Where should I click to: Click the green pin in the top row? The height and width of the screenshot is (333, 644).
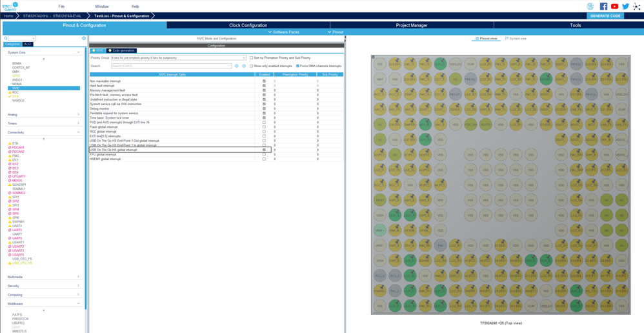pos(440,64)
